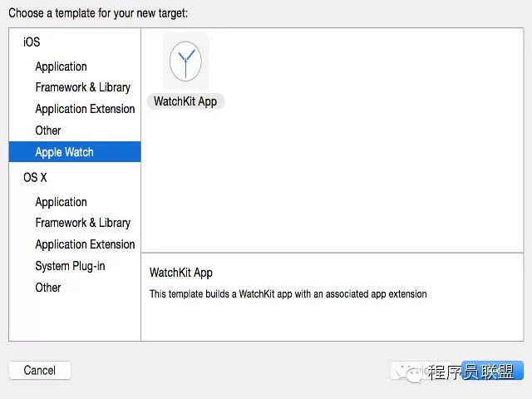Select the iOS Application category
Screen dimensions: 532x399
point(61,66)
